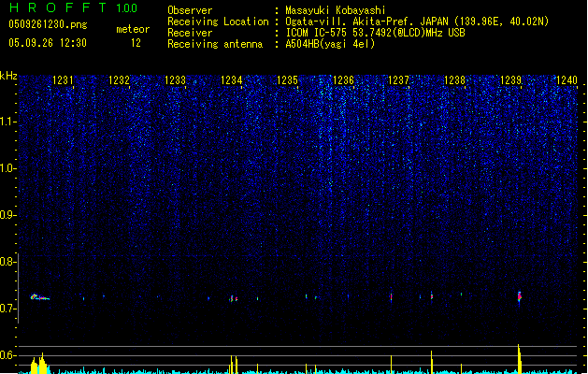Click the meteor echo just before 1237
This screenshot has height=374, width=588.
[391, 297]
